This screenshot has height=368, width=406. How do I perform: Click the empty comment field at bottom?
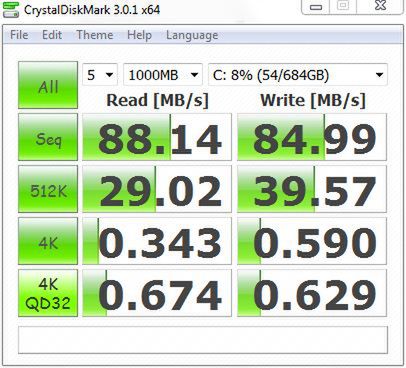coord(203,340)
